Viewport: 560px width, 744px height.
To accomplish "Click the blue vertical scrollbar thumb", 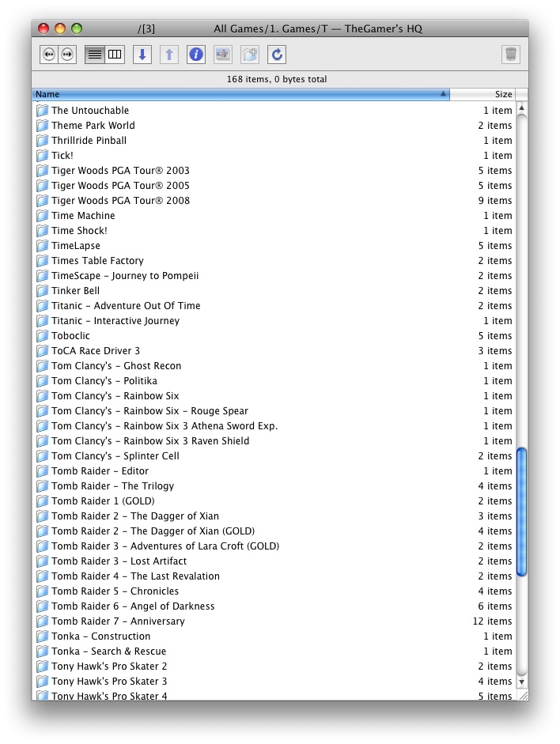I will [521, 512].
